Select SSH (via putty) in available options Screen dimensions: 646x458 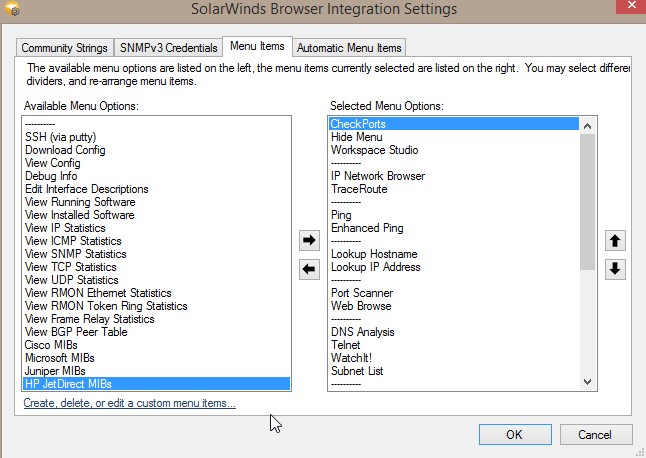click(157, 137)
